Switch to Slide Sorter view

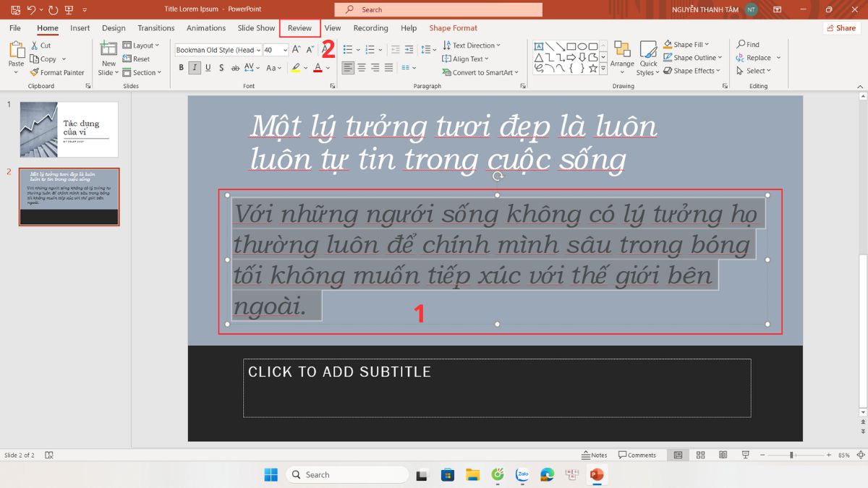click(700, 455)
